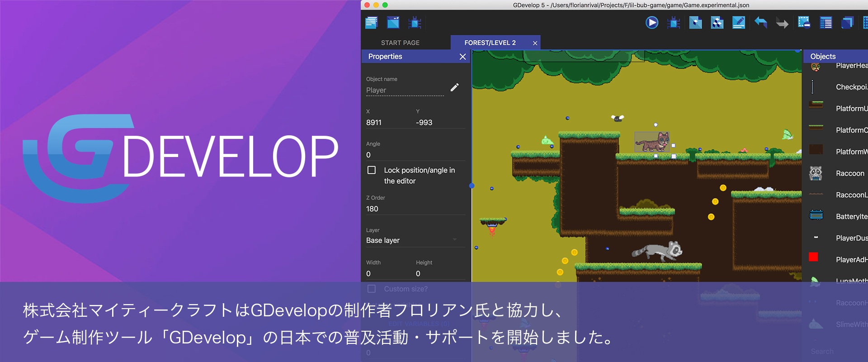Launch the game preview with the play button

coord(652,23)
